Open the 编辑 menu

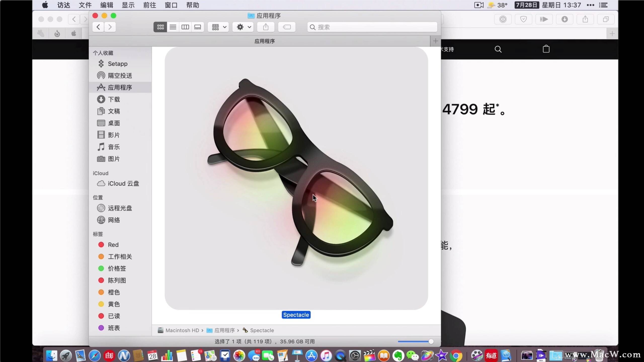coord(107,5)
